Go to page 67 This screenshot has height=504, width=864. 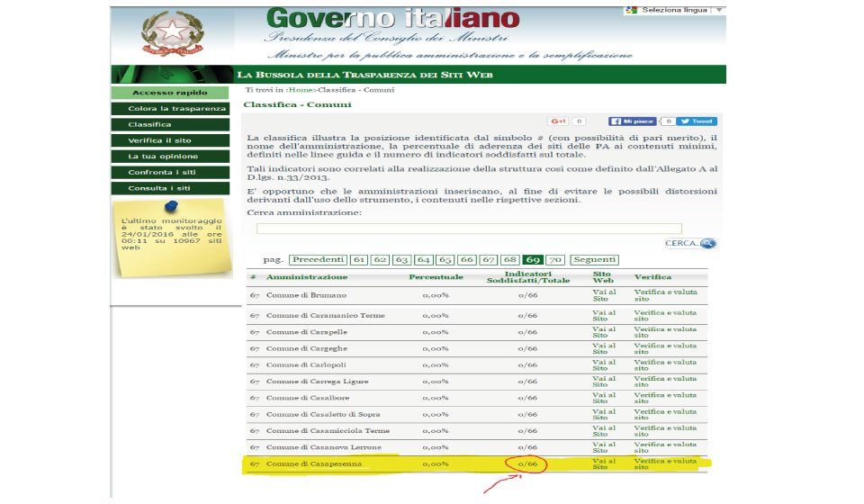pos(488,259)
